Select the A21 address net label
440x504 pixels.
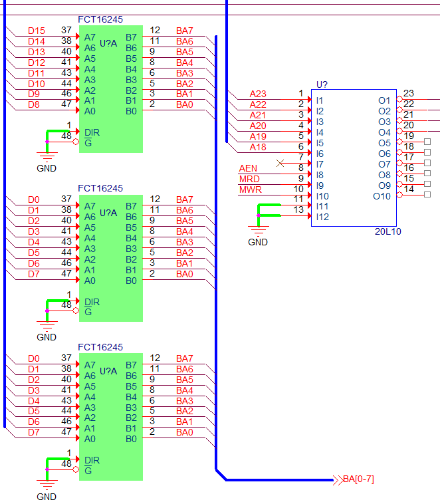pyautogui.click(x=258, y=116)
